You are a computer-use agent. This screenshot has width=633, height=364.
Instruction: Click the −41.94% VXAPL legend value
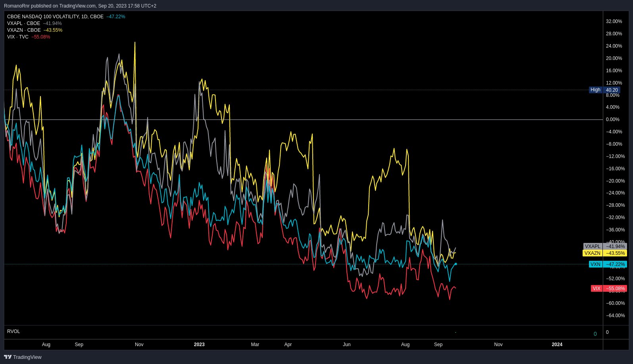[52, 23]
